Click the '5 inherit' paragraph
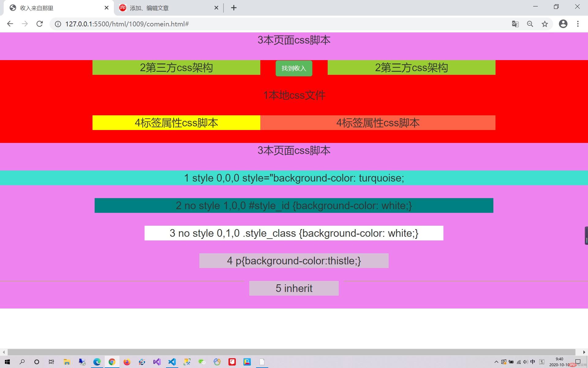The height and width of the screenshot is (368, 588). click(294, 288)
